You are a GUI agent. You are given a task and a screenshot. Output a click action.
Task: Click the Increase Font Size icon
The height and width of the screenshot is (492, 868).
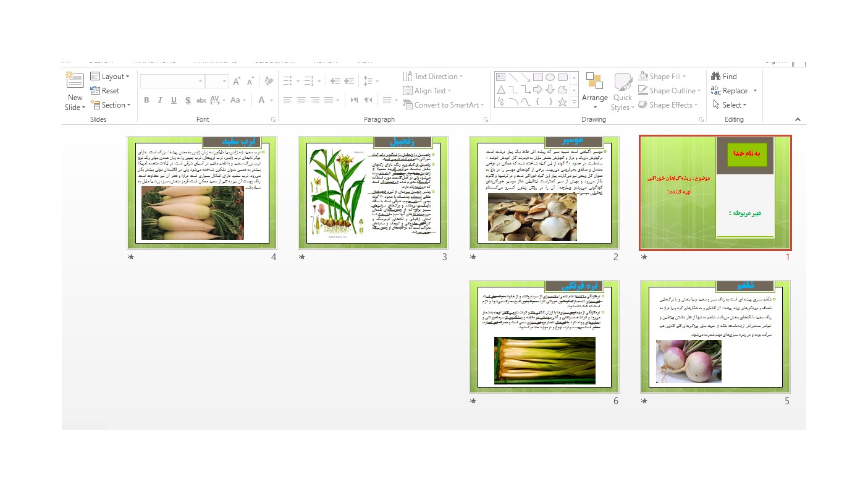click(237, 82)
